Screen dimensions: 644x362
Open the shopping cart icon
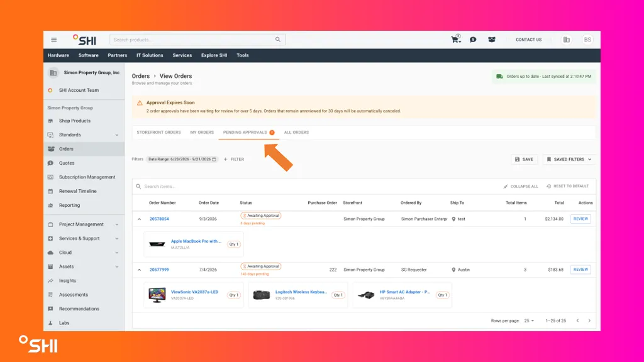pos(456,40)
